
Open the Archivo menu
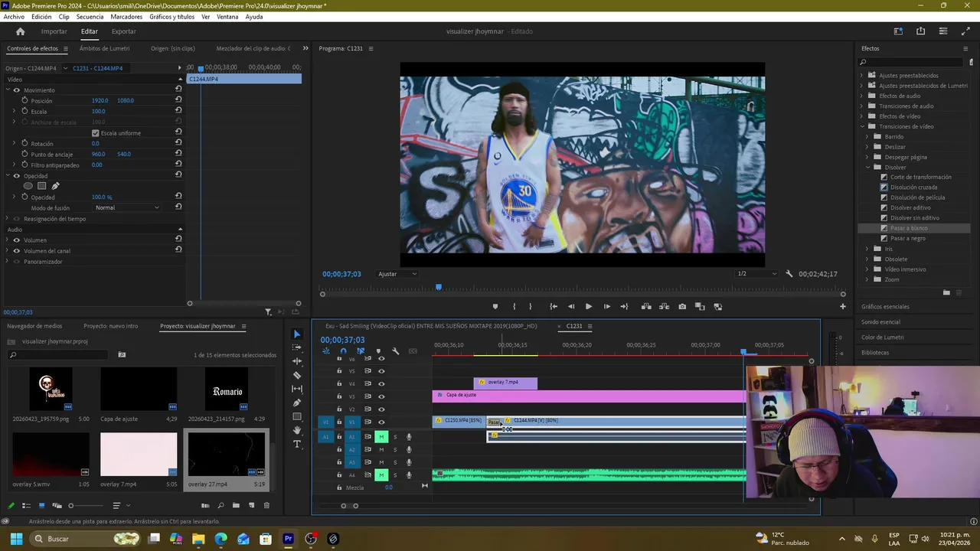(14, 17)
